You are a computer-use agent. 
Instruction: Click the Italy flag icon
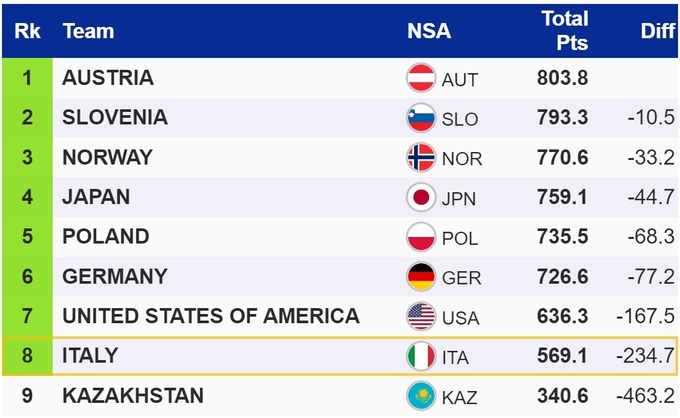[421, 356]
